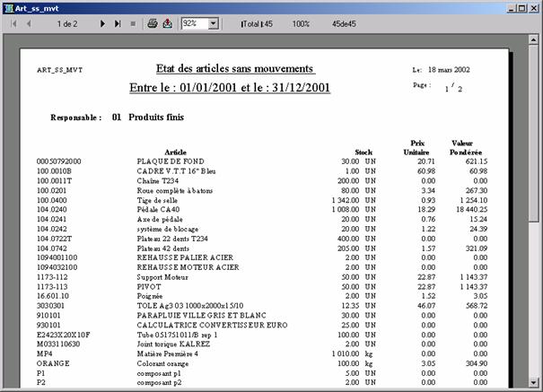Go to the first report page

click(x=13, y=23)
